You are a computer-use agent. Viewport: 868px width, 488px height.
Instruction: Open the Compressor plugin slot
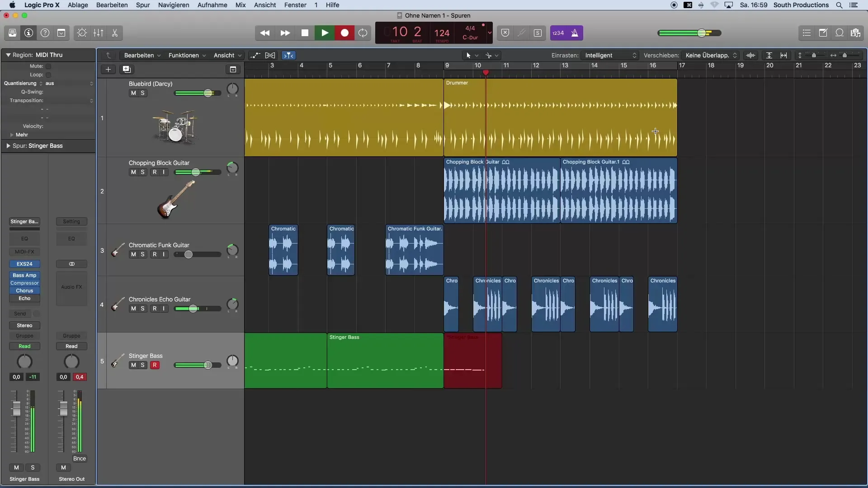tap(24, 283)
